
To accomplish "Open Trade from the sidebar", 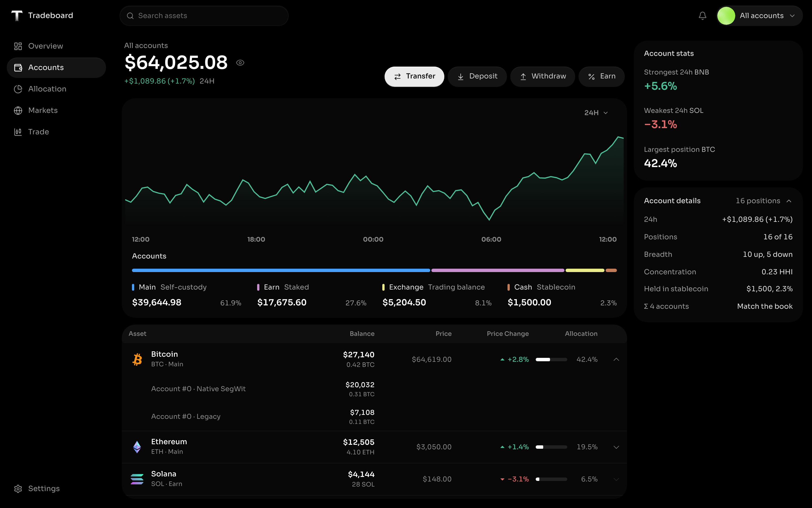I will [x=56, y=132].
